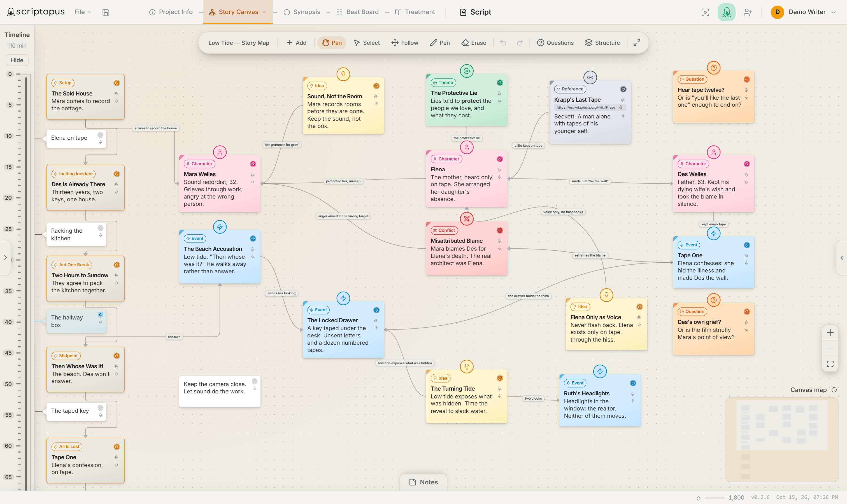847x504 pixels.
Task: Click the lightning icon above The Beach Accusation
Action: coord(220,227)
